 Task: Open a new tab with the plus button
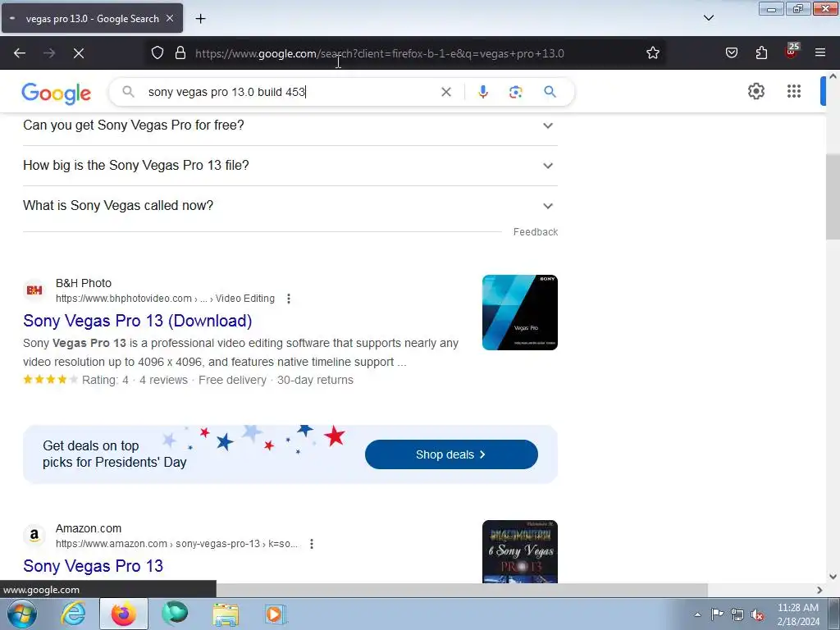pos(200,19)
